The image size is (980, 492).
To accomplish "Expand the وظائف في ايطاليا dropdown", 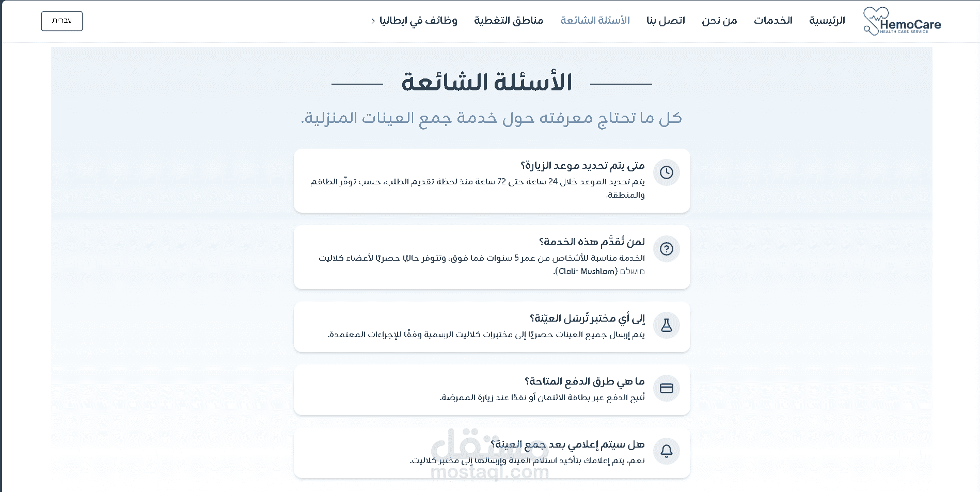I will (x=415, y=21).
